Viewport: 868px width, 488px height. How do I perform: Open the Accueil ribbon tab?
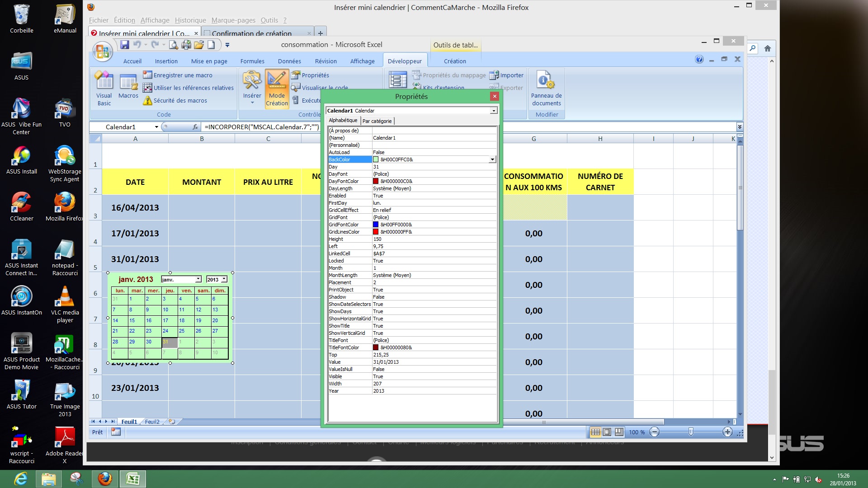132,61
